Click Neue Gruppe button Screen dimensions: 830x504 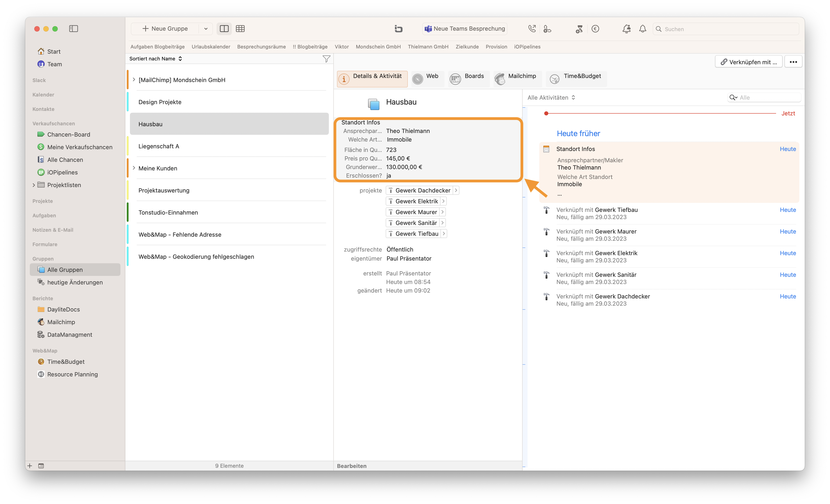(x=165, y=29)
